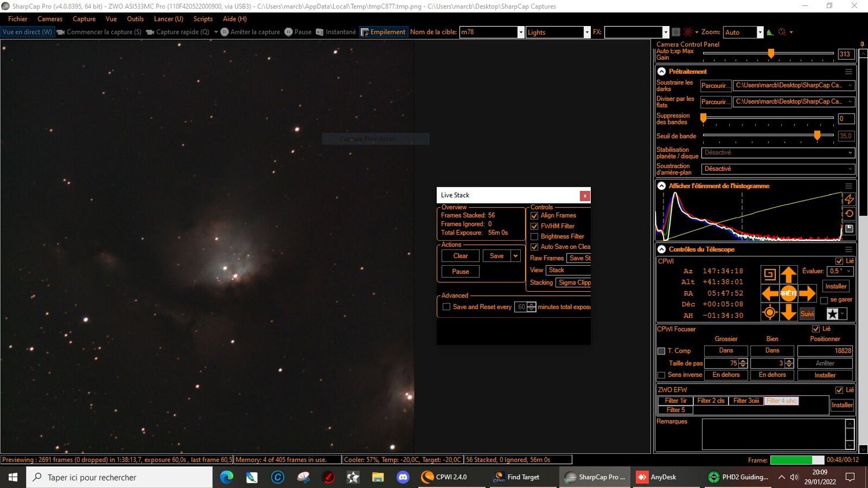Switch to PHD2 Guiding in the taskbar

738,477
